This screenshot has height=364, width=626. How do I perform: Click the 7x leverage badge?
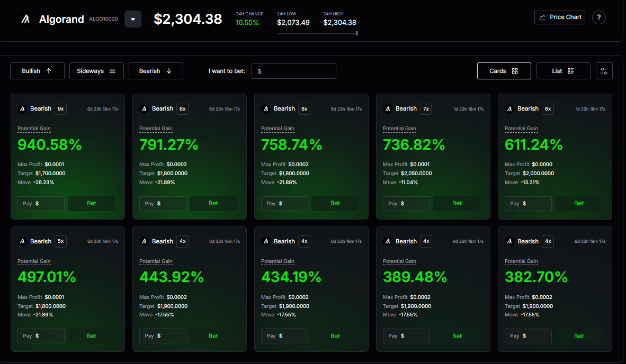[x=426, y=109]
